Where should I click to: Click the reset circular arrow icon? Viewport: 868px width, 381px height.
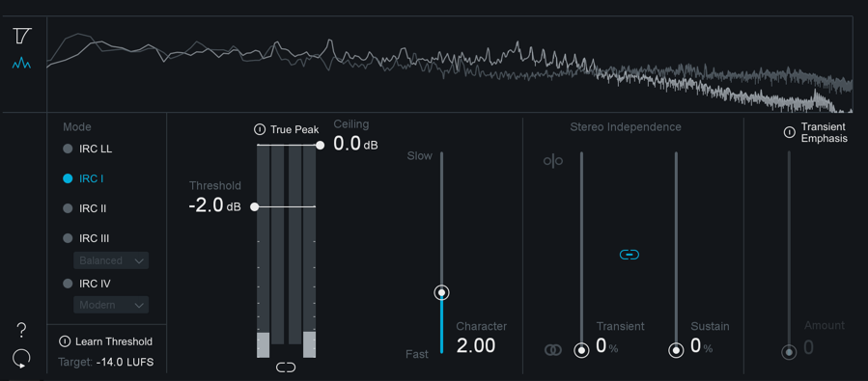click(21, 359)
